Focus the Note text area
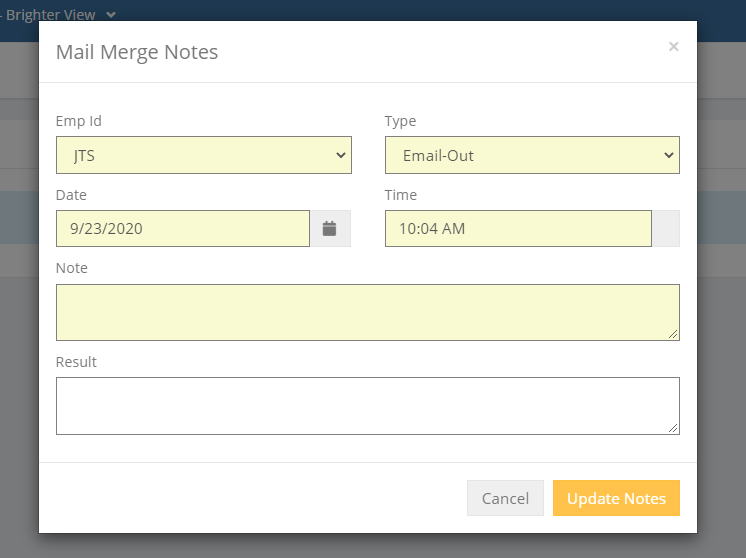The image size is (746, 558). click(x=367, y=312)
